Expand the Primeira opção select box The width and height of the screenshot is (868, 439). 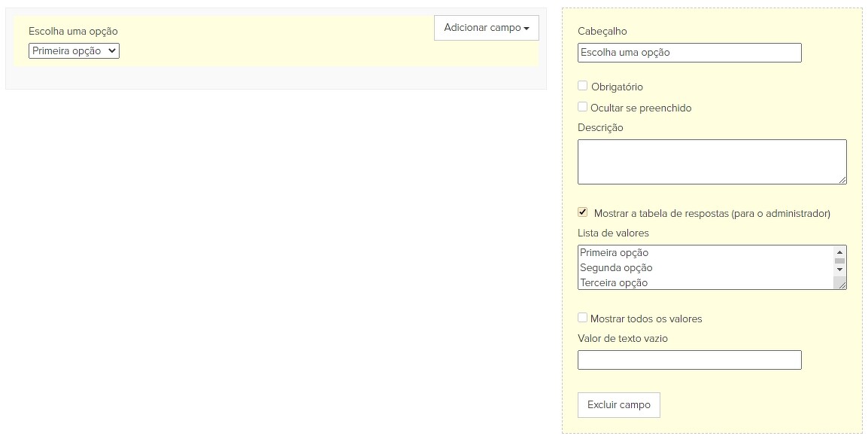pyautogui.click(x=74, y=51)
